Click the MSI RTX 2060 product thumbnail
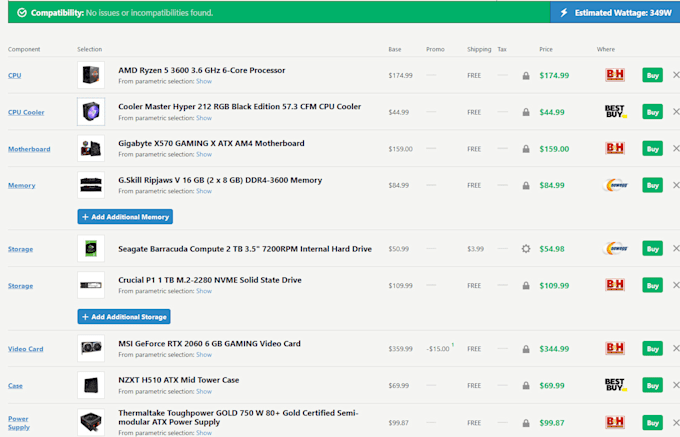This screenshot has height=437, width=680. (x=91, y=348)
